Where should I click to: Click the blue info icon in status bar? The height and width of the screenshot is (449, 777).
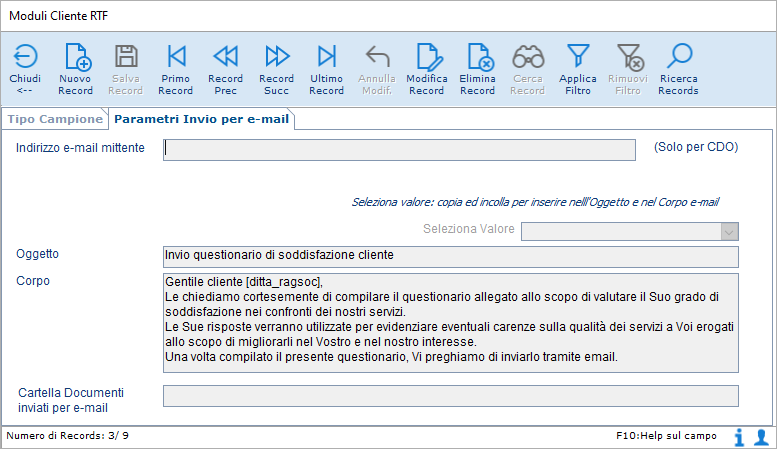(739, 437)
